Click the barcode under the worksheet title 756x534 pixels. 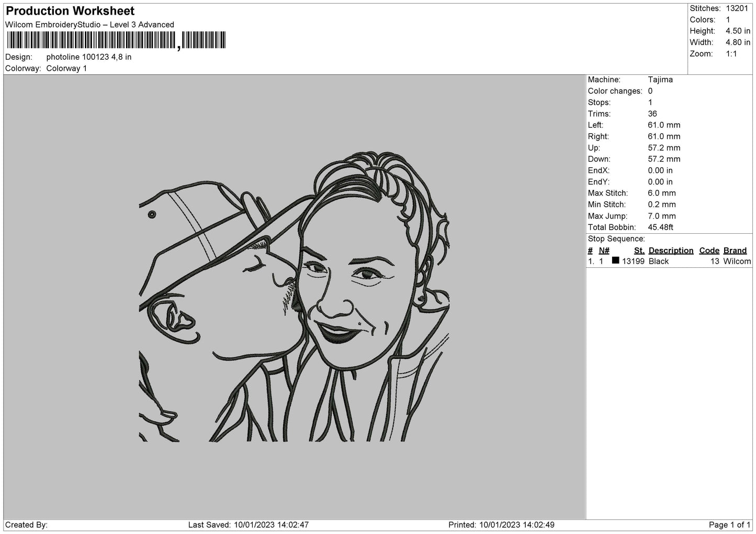tap(116, 40)
